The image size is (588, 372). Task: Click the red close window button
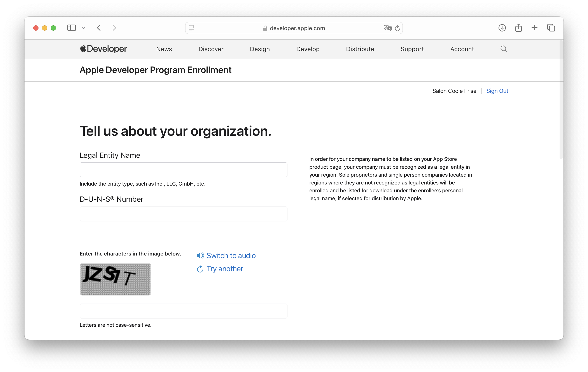(x=36, y=28)
